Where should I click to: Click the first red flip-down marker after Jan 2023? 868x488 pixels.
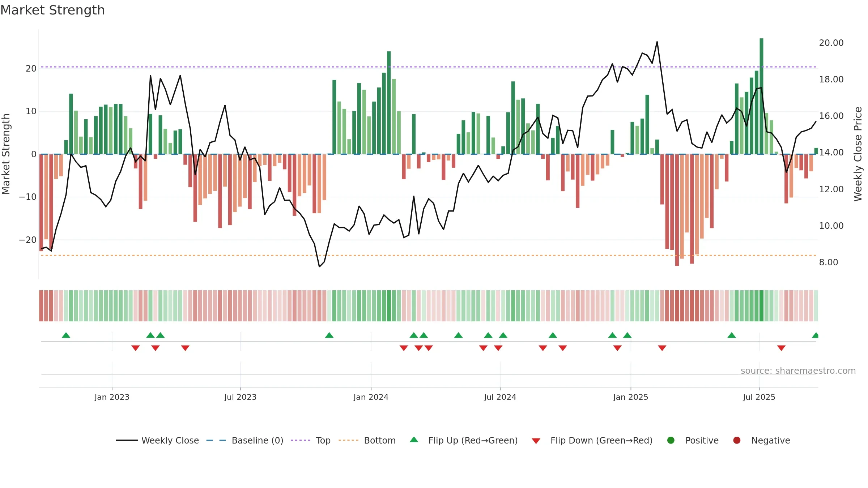tap(136, 348)
